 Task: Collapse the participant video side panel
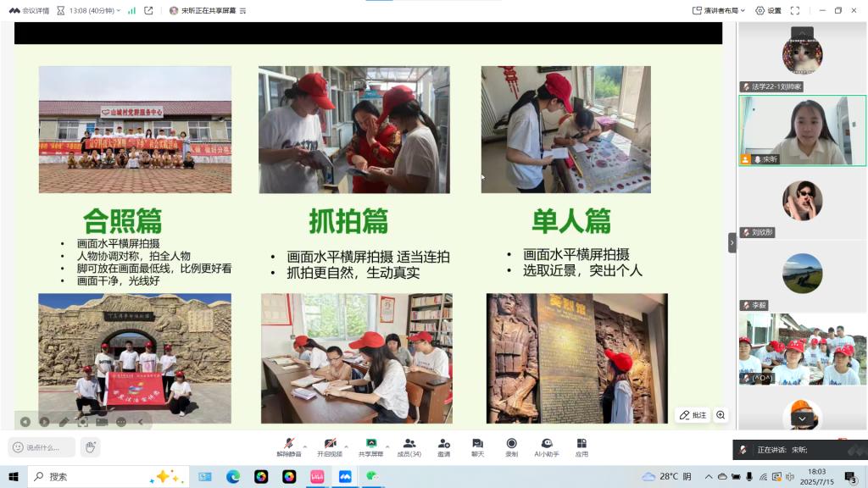(x=732, y=242)
